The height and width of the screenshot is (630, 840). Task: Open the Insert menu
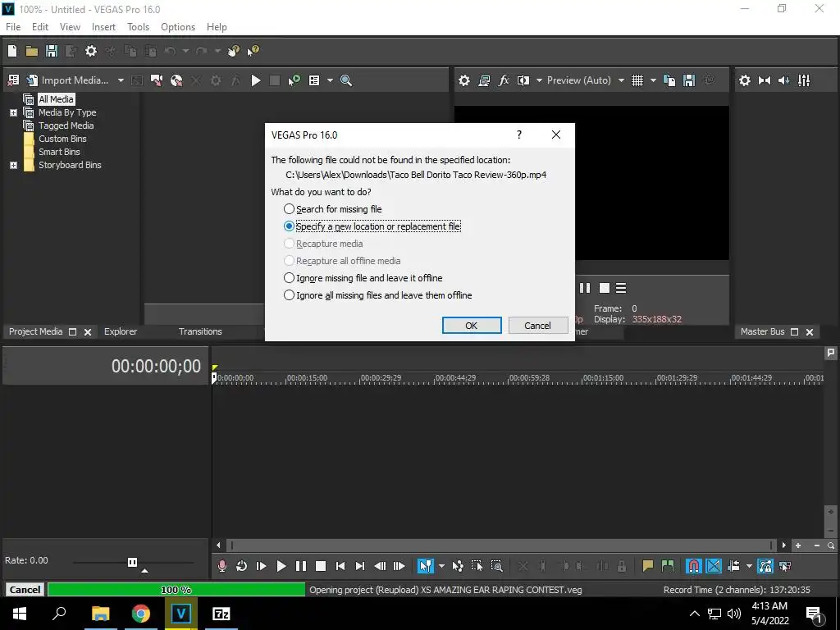pyautogui.click(x=103, y=27)
